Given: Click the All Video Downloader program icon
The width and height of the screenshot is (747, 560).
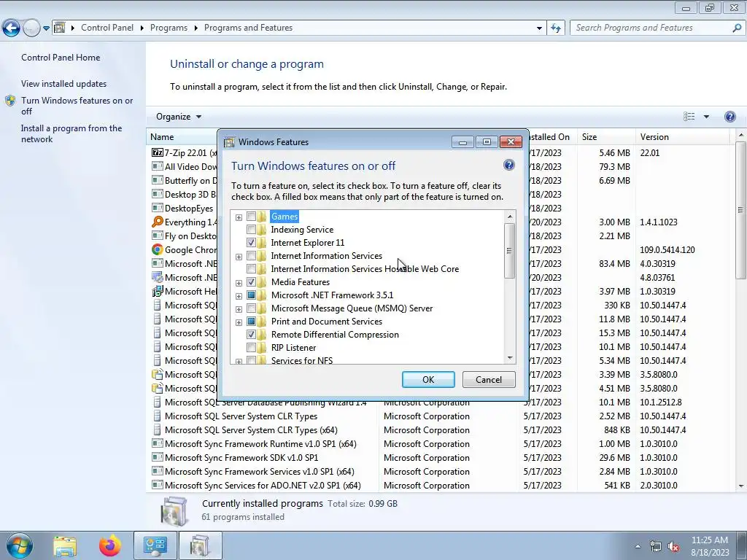Looking at the screenshot, I should pos(158,166).
